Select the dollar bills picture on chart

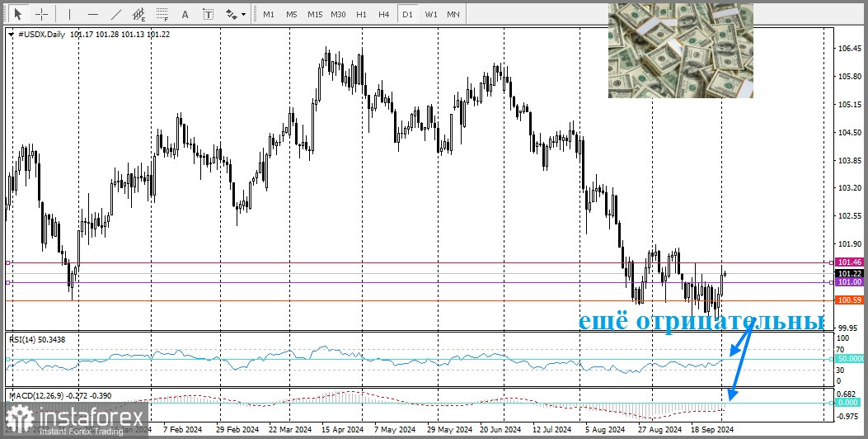coord(680,51)
